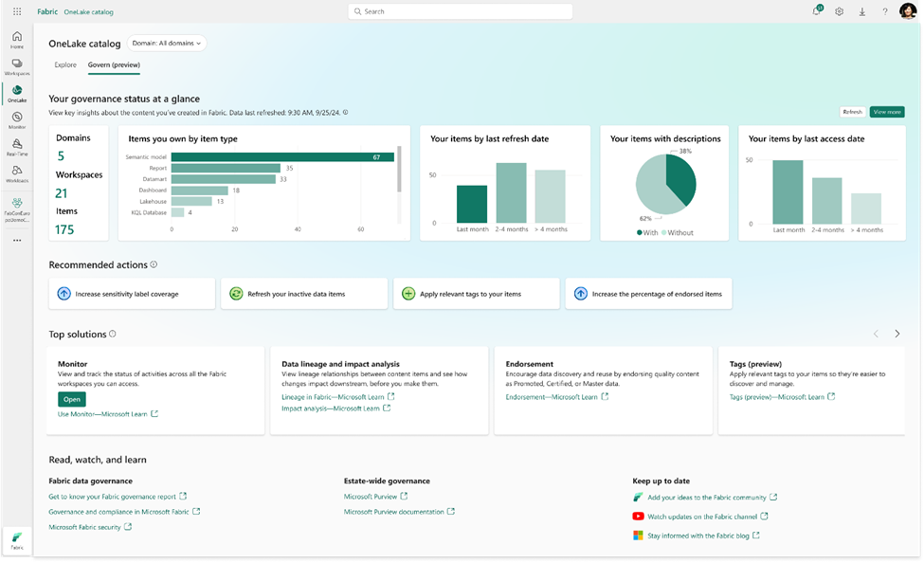Open the FabConEuro workspace sidebar icon

(17, 209)
